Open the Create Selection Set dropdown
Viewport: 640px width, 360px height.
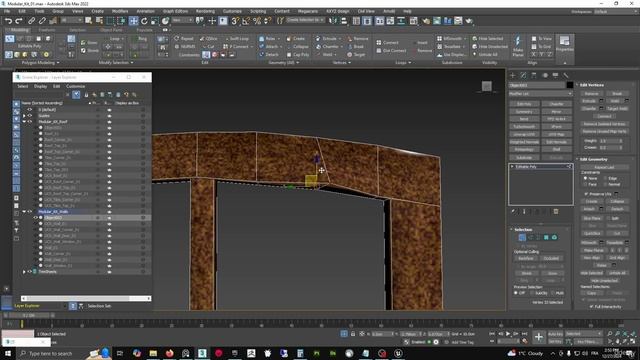click(x=305, y=20)
